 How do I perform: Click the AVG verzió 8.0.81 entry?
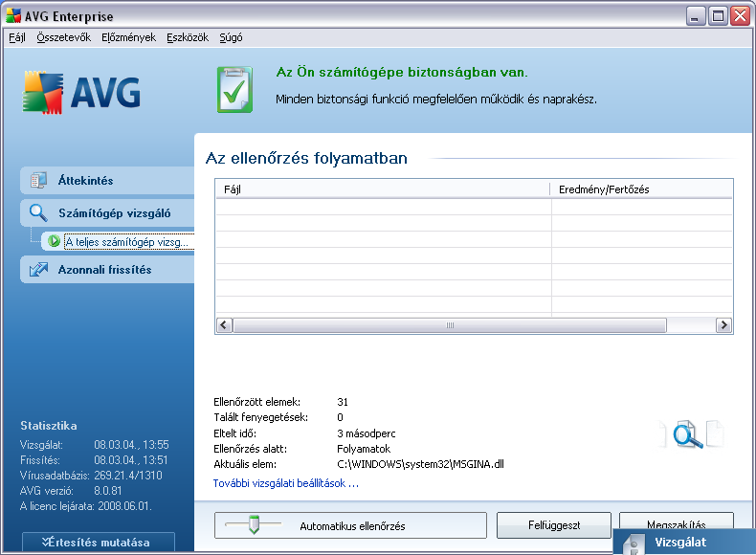(71, 491)
